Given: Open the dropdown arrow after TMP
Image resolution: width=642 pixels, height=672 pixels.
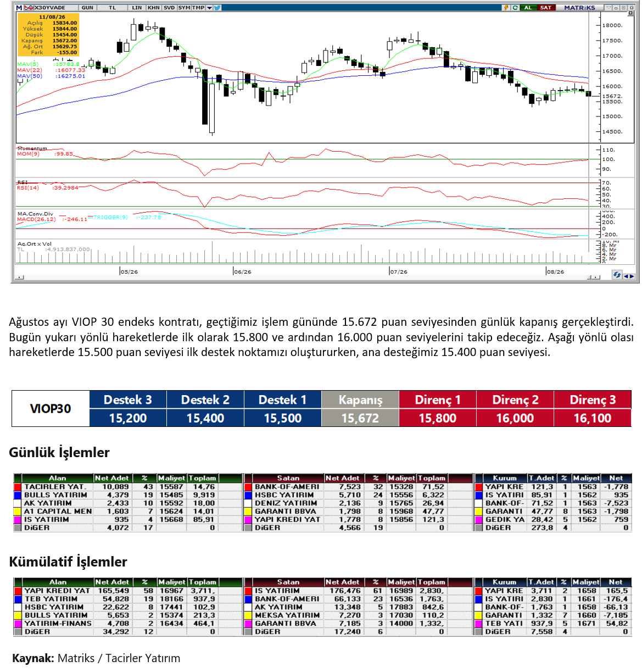Looking at the screenshot, I should [x=209, y=8].
